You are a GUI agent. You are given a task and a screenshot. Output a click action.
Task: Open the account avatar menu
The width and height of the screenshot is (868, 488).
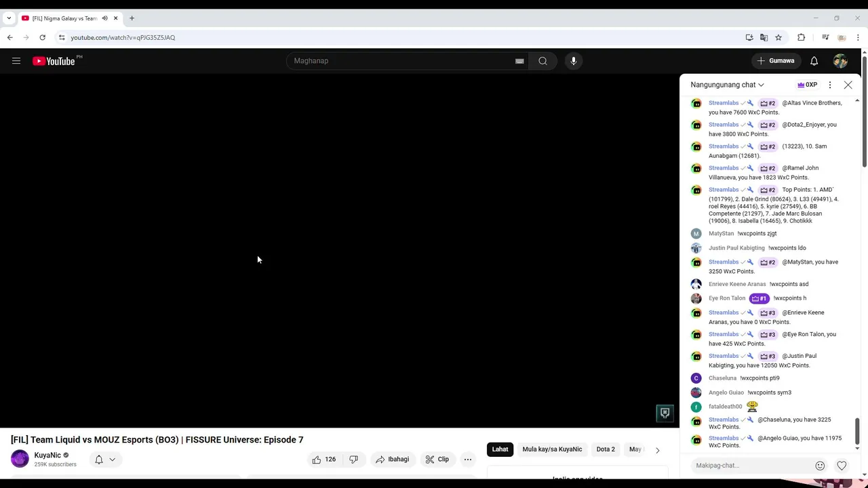coord(840,61)
